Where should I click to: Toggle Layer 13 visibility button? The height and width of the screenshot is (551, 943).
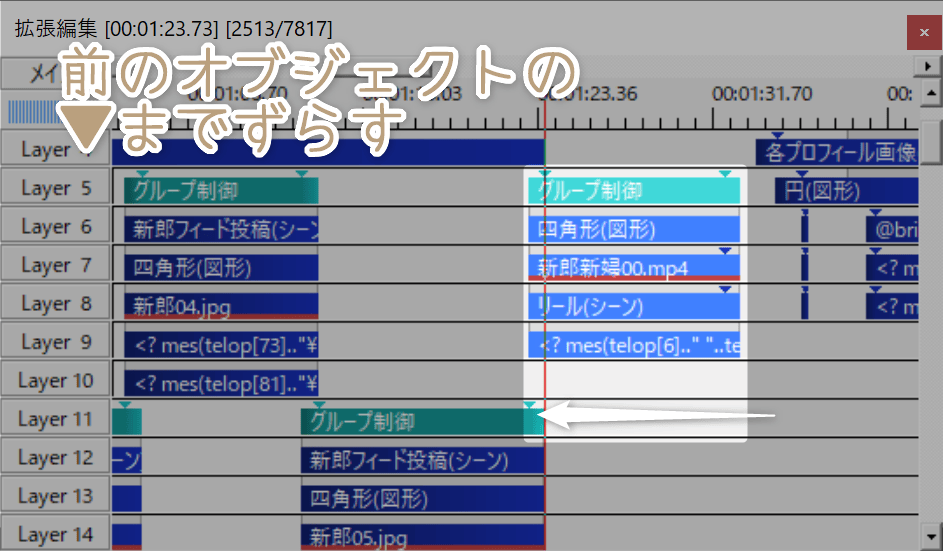point(55,496)
